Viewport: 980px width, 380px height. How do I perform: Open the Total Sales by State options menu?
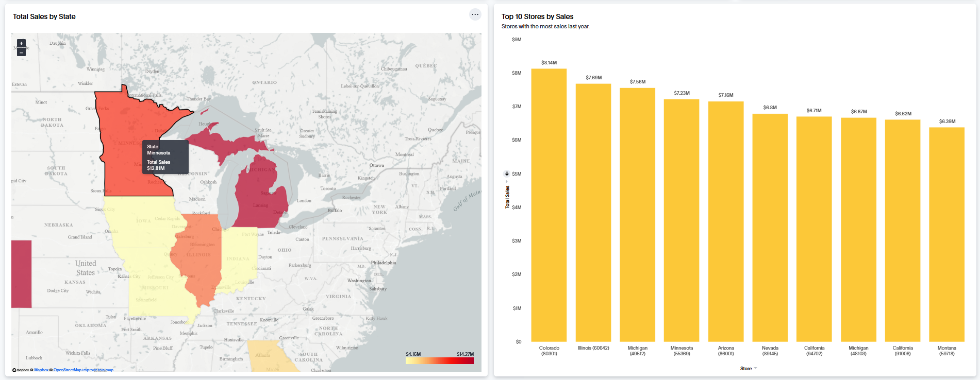(475, 14)
